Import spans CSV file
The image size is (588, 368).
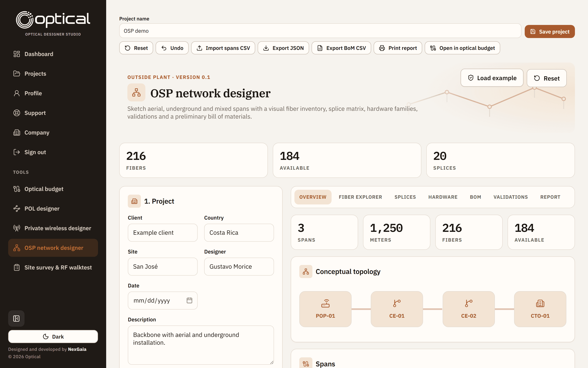pyautogui.click(x=223, y=48)
